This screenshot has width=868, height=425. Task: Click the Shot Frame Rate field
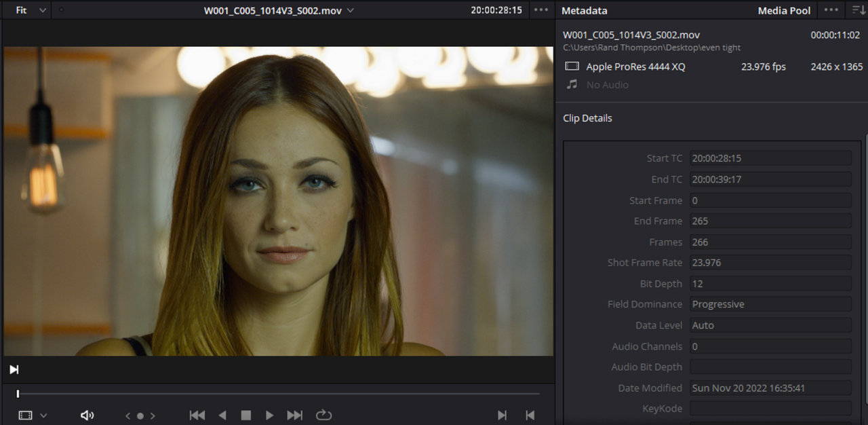click(770, 263)
